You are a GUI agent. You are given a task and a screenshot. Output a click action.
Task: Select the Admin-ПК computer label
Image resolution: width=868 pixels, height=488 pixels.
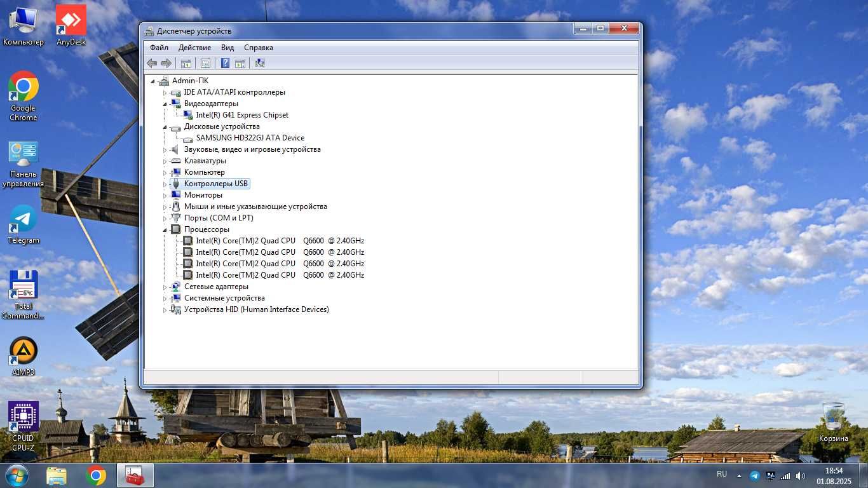coord(190,81)
